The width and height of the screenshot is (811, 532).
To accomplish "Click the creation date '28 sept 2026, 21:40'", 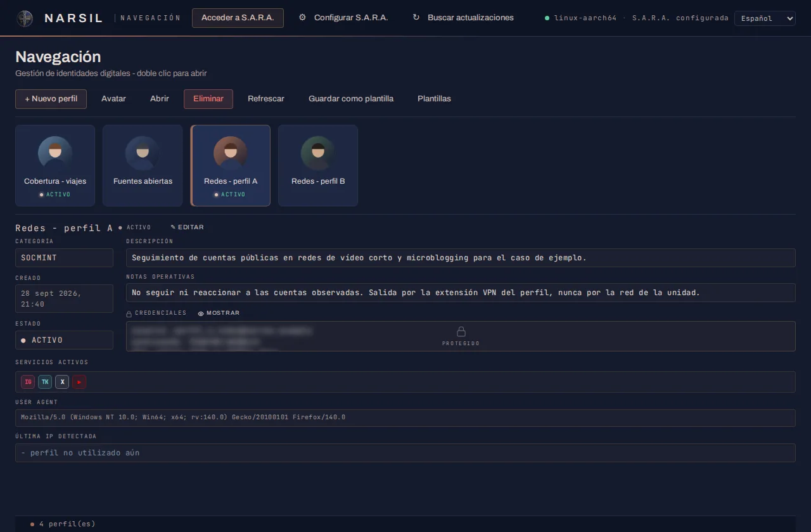I will [x=64, y=299].
